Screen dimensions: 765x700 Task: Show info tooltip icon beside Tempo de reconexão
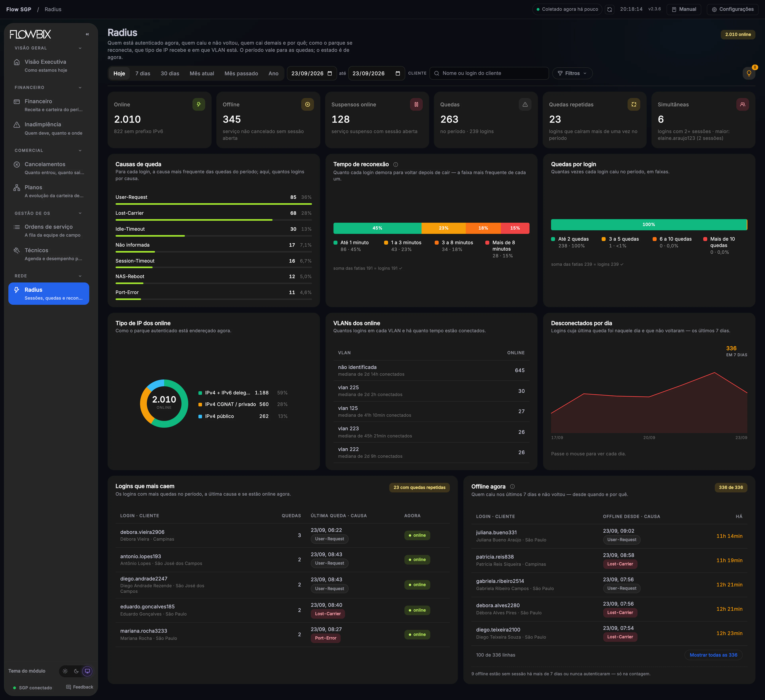[x=396, y=165]
